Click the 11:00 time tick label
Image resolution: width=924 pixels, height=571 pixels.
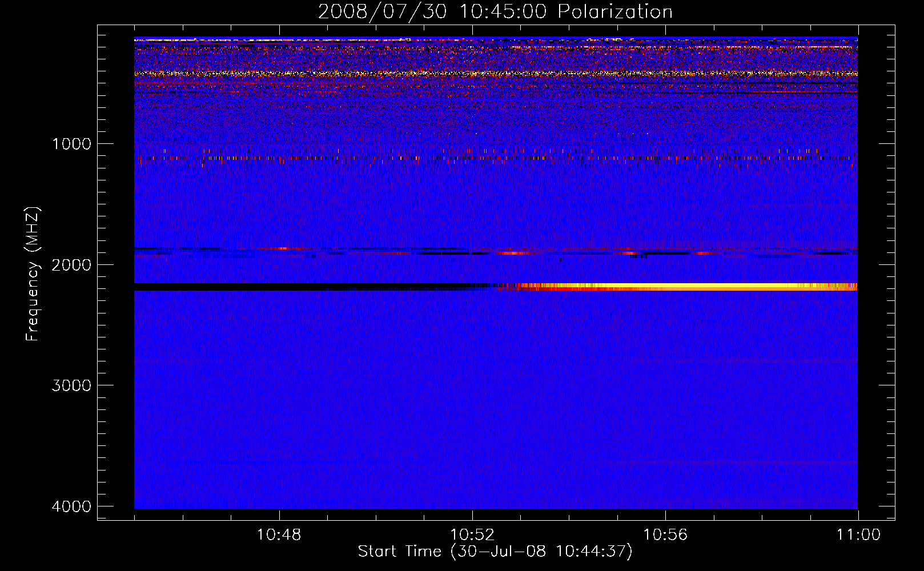[858, 535]
